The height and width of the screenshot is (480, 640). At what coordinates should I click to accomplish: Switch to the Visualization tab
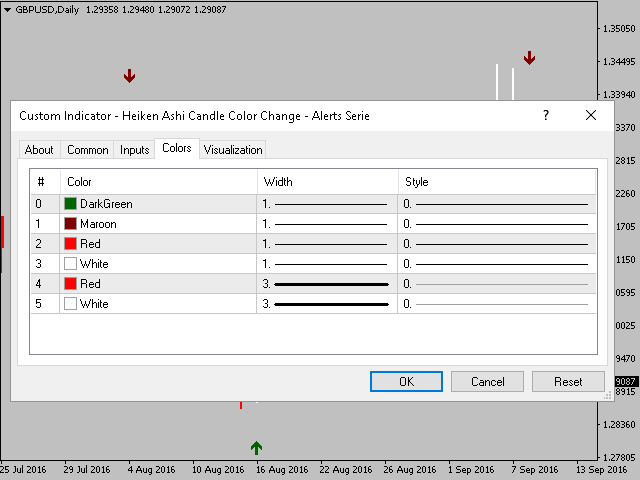(x=233, y=150)
